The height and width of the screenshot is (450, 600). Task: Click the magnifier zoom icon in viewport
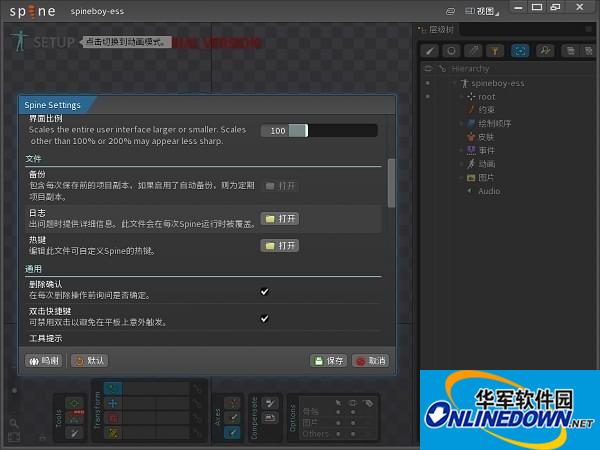(14, 423)
